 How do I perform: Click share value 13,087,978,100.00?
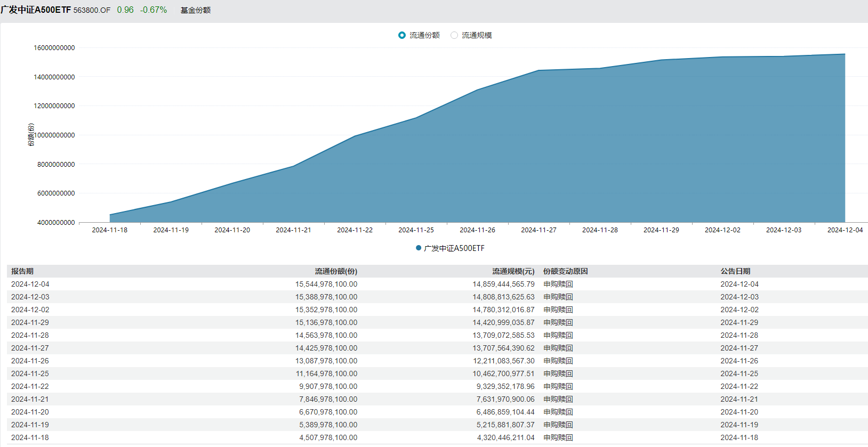pos(326,361)
